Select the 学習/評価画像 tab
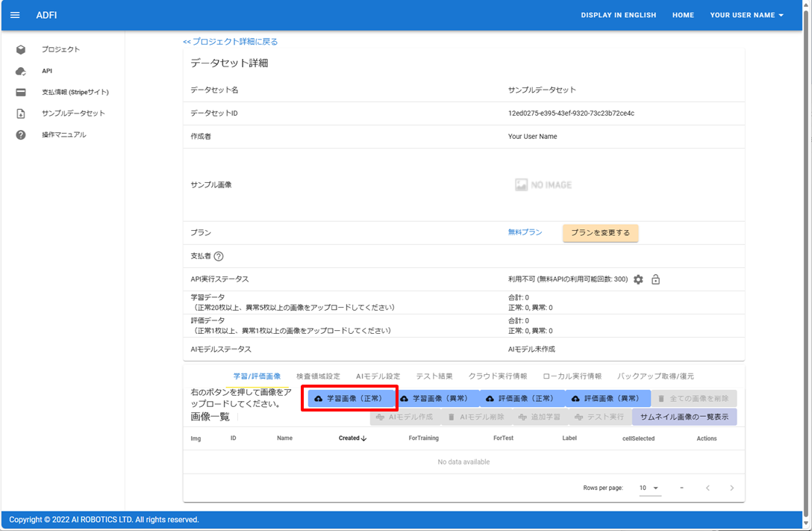The image size is (812, 531). coord(257,376)
